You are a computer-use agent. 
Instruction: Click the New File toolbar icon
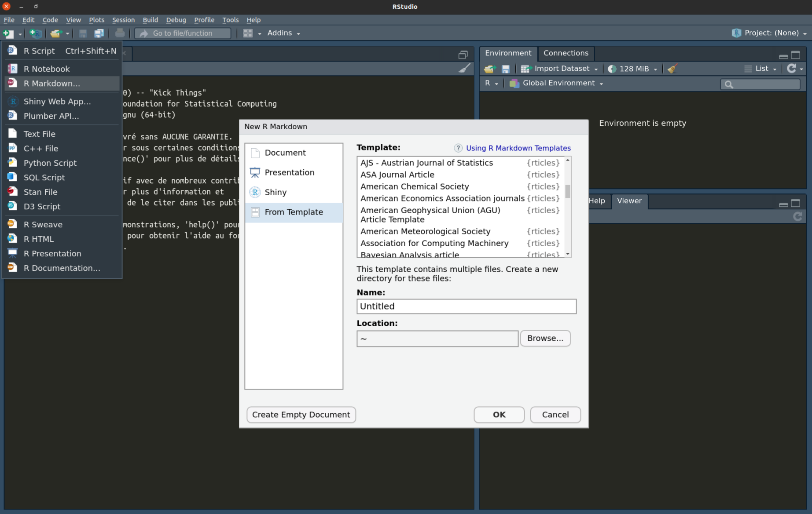tap(8, 33)
